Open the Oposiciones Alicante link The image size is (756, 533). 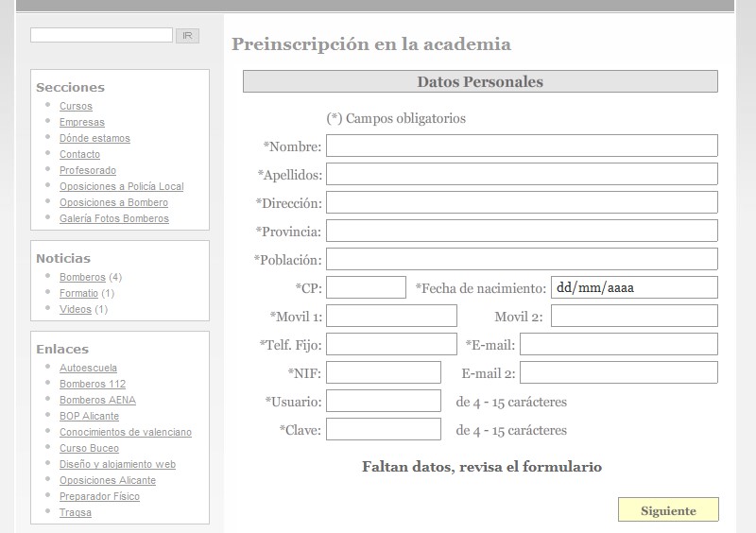point(108,480)
